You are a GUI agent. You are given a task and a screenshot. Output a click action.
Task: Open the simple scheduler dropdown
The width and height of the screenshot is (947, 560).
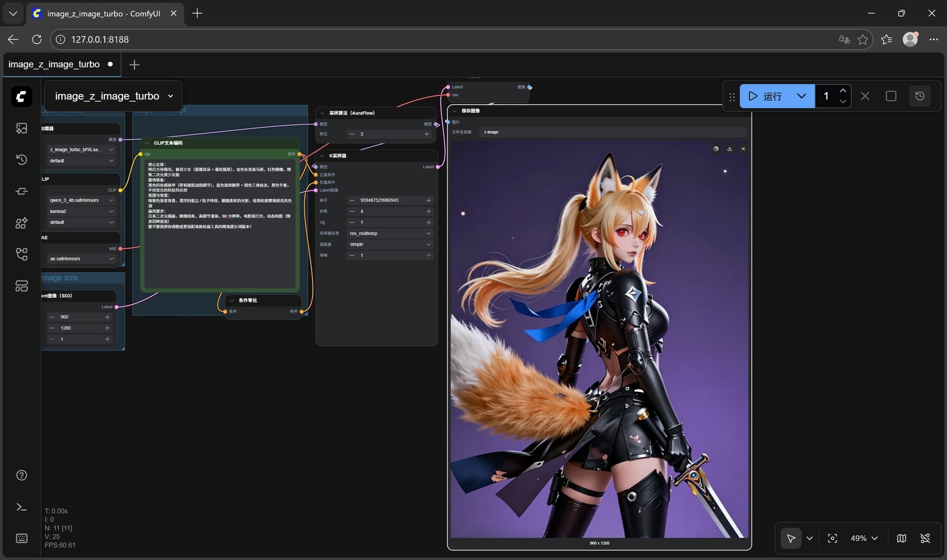[389, 244]
